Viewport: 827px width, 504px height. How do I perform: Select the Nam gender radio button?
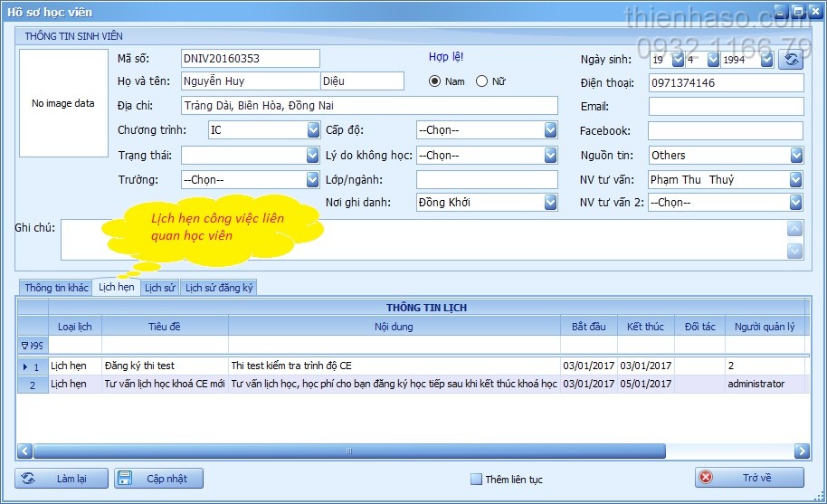point(435,81)
